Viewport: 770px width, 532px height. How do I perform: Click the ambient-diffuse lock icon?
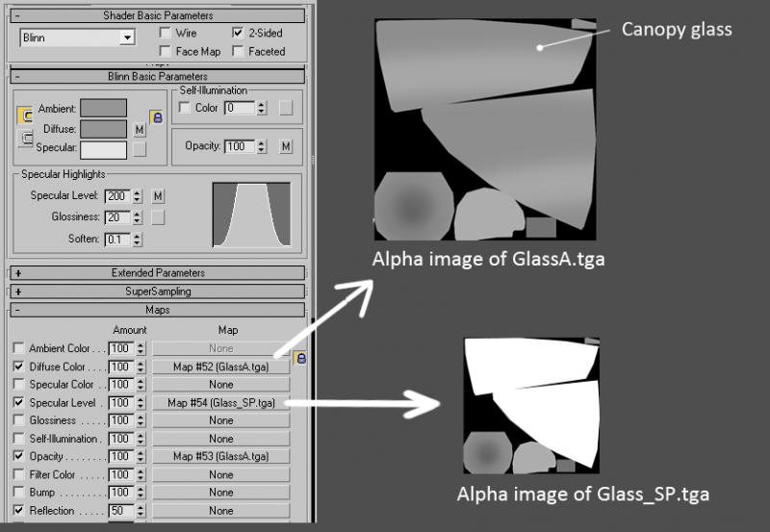pyautogui.click(x=157, y=117)
